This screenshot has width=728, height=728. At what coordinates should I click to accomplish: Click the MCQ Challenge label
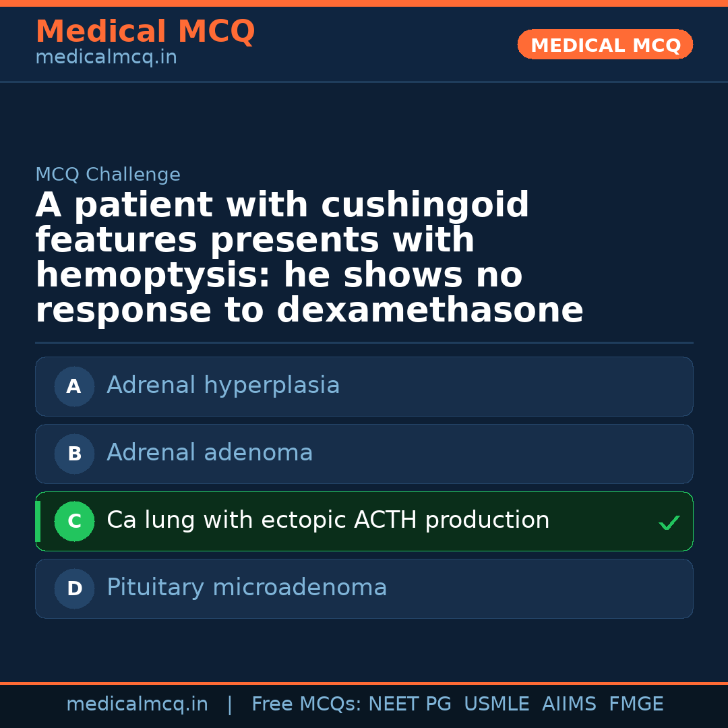[108, 175]
